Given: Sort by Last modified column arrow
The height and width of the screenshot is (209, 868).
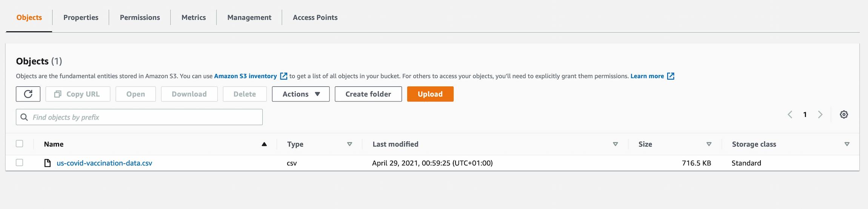Looking at the screenshot, I should [615, 144].
